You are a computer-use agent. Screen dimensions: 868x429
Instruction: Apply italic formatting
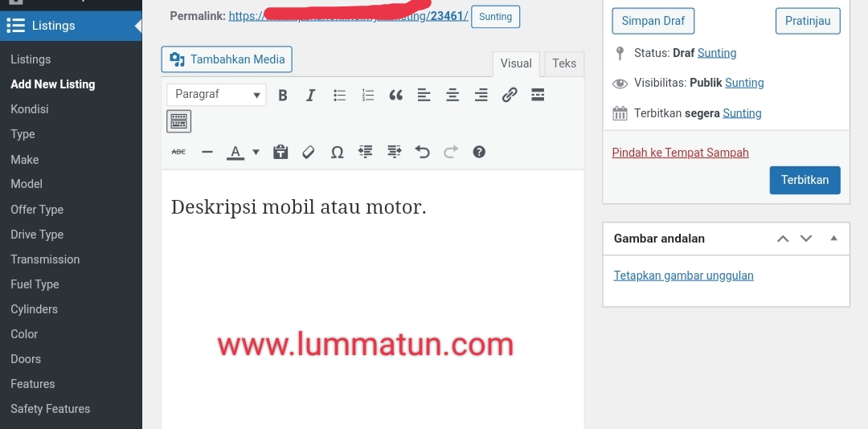(x=310, y=96)
